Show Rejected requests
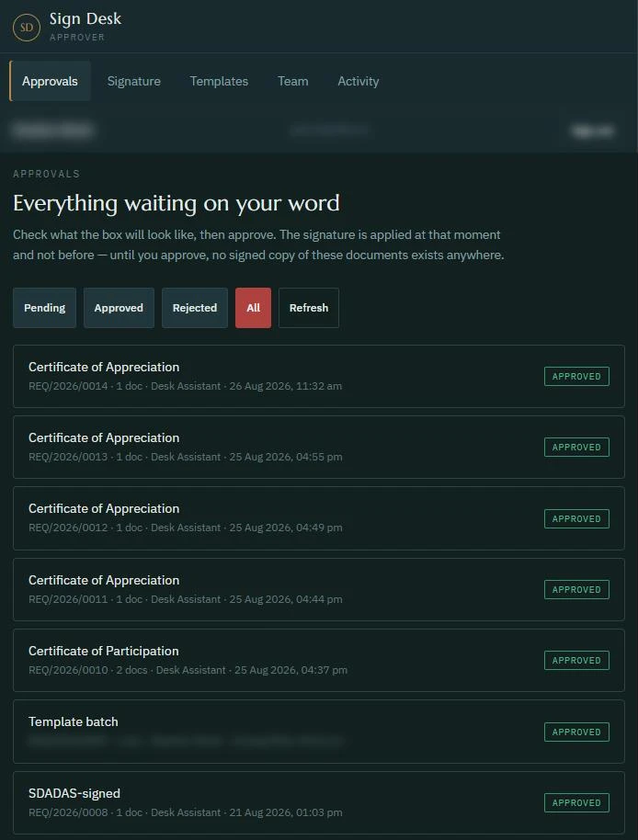The height and width of the screenshot is (840, 638). pyautogui.click(x=195, y=308)
